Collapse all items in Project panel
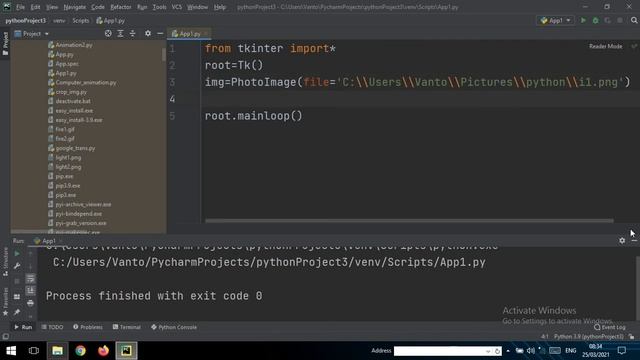This screenshot has height=360, width=640. 133,33
